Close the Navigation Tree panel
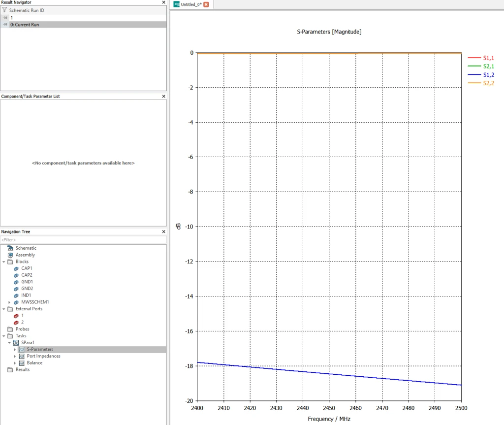 pyautogui.click(x=163, y=231)
